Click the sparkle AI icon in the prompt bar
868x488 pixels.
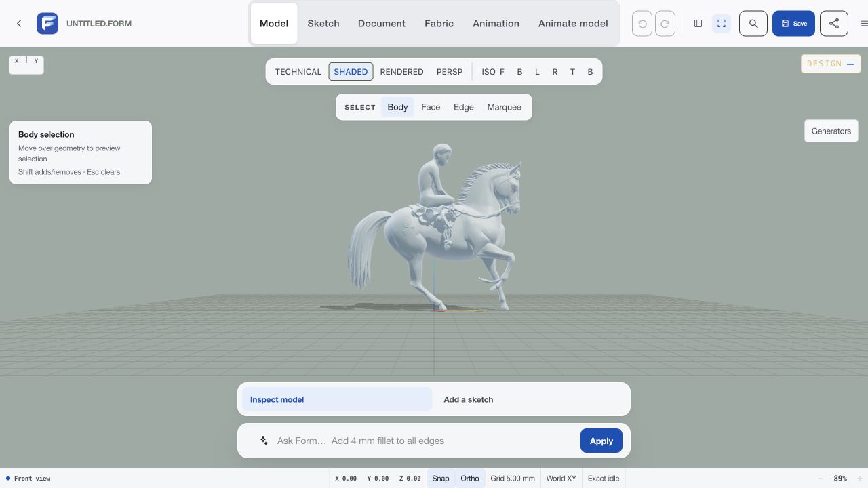(264, 441)
